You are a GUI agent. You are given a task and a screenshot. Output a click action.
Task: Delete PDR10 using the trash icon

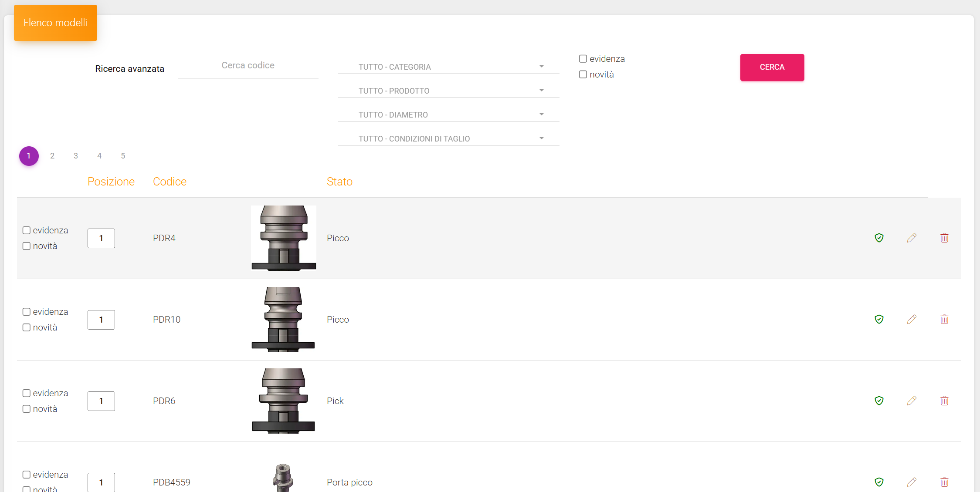click(944, 319)
